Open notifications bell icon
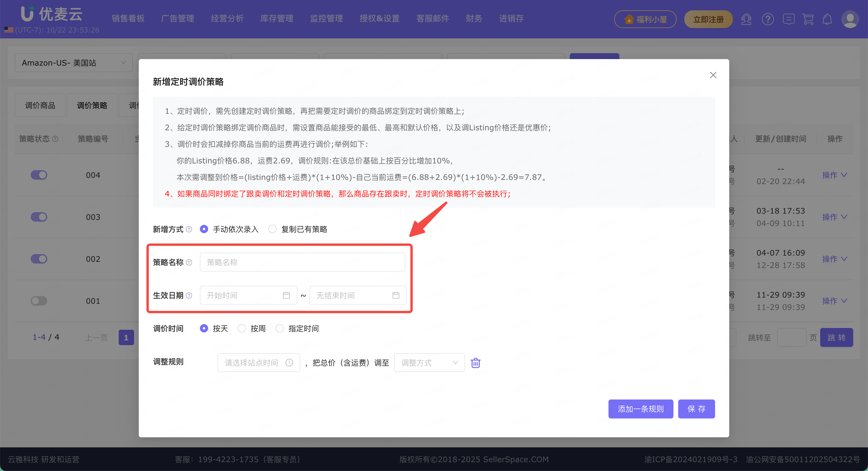This screenshot has width=868, height=471. tap(827, 19)
